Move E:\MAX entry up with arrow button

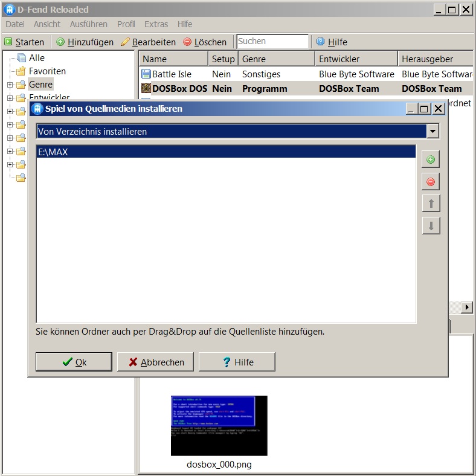point(431,204)
